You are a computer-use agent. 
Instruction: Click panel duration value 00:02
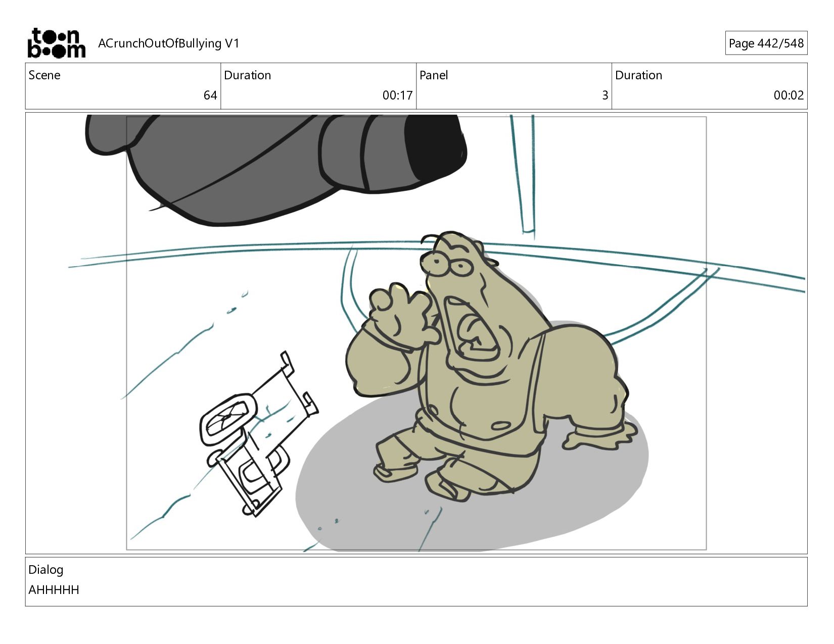point(789,95)
